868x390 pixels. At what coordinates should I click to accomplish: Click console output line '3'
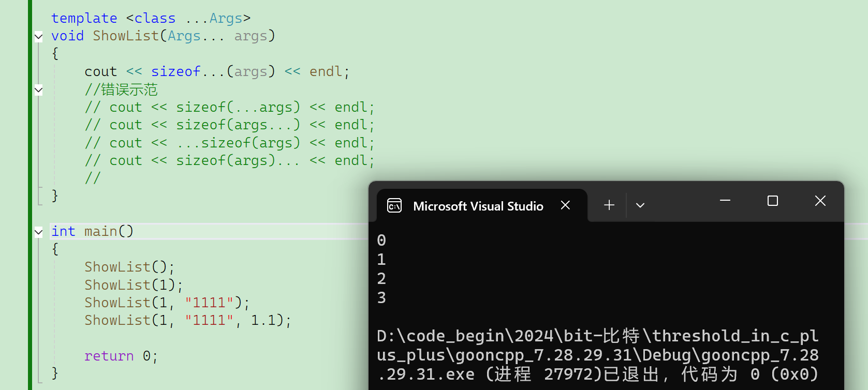[381, 298]
